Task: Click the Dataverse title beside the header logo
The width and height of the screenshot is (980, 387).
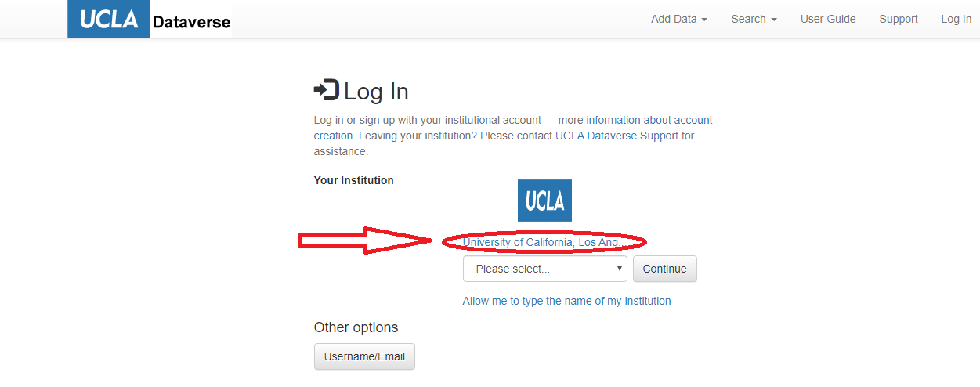Action: click(191, 22)
